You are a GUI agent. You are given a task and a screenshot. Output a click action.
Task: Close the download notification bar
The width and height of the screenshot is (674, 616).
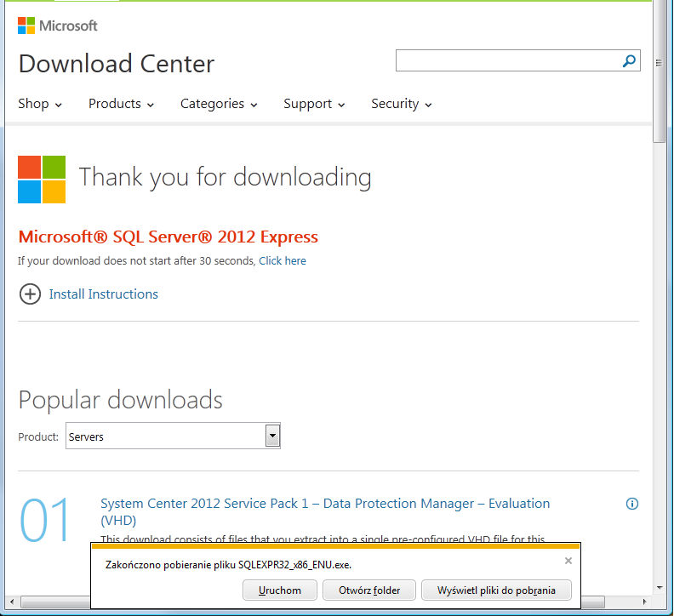coord(568,561)
